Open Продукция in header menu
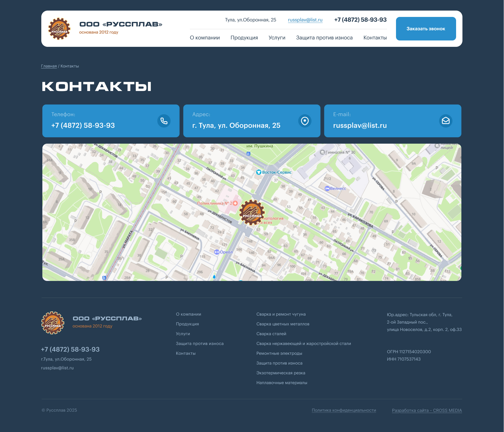 [x=244, y=38]
